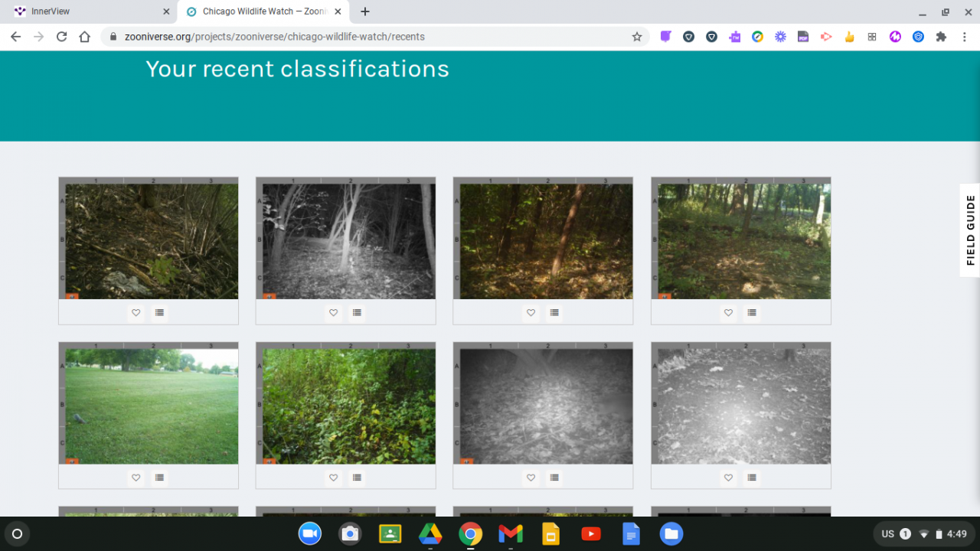Launch YouTube from the shelf

point(590,533)
